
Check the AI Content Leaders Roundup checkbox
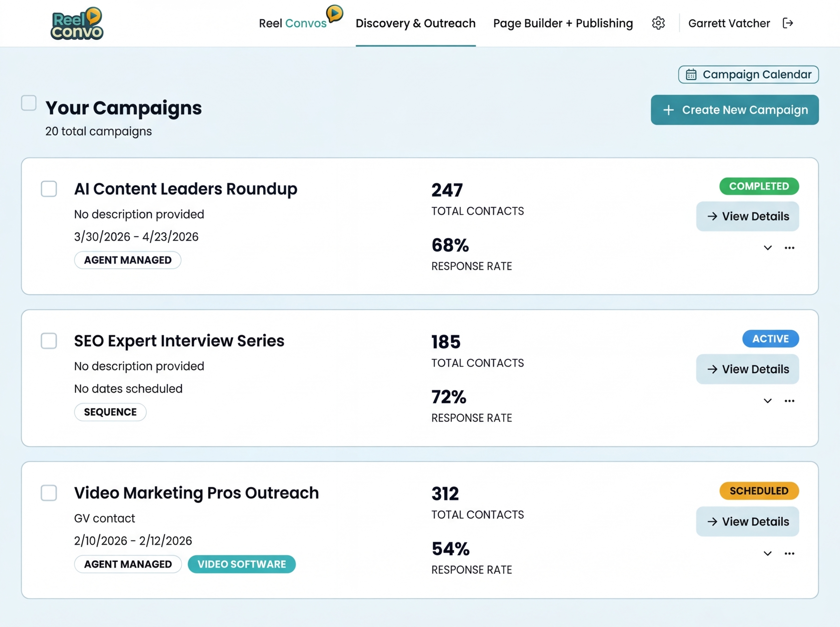coord(49,189)
